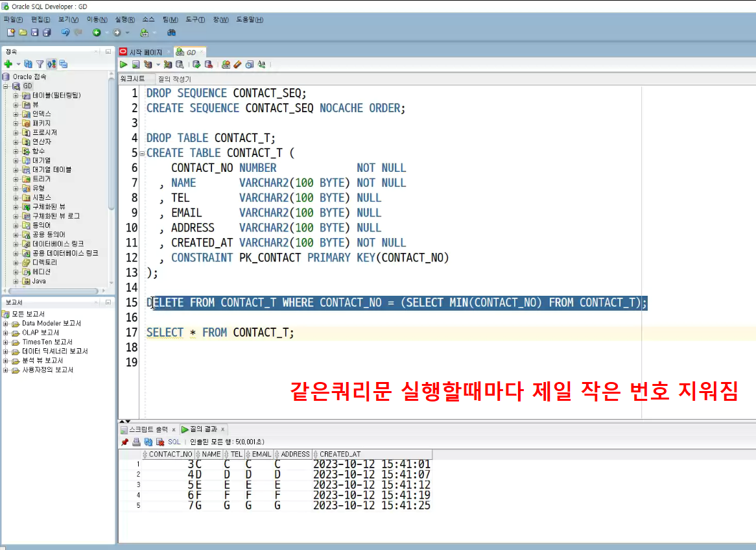Toggle connection-editor sync icon
756x550 pixels.
[52, 64]
